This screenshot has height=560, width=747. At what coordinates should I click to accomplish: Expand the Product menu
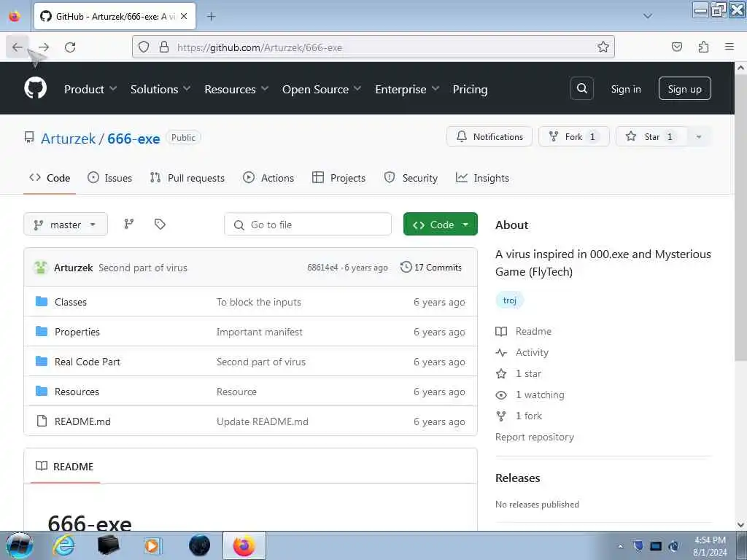[x=90, y=89]
